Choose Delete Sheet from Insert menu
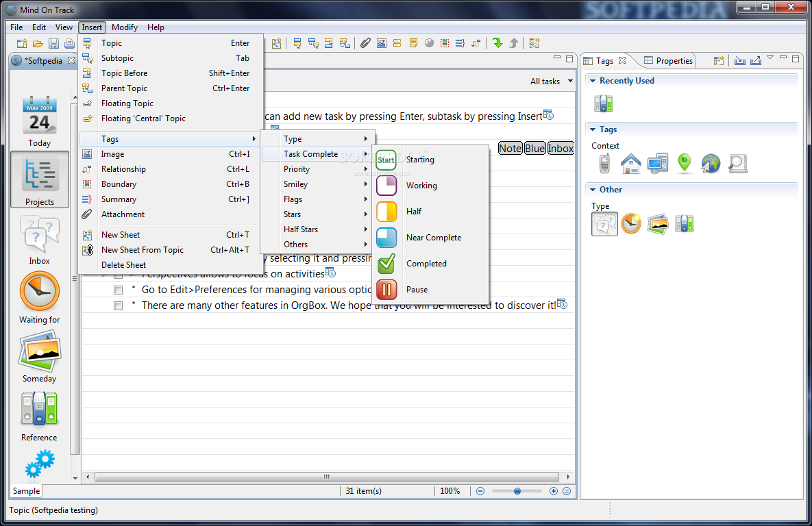This screenshot has height=526, width=812. click(171, 265)
